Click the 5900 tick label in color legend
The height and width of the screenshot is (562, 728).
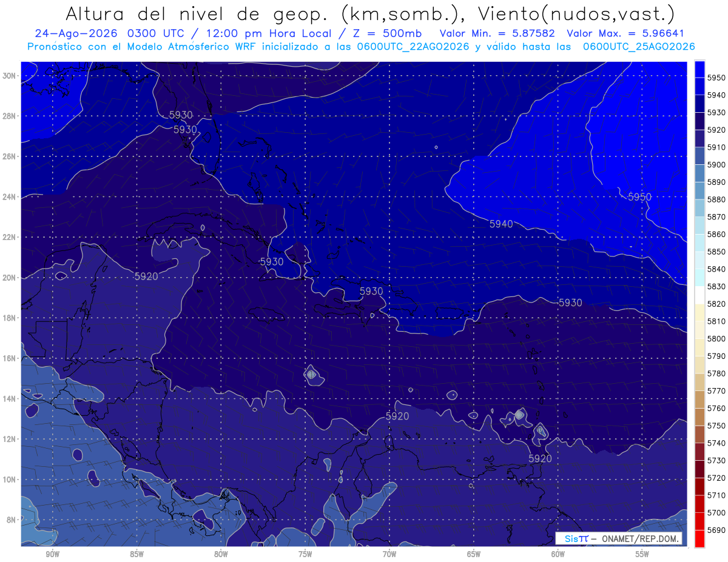[716, 165]
